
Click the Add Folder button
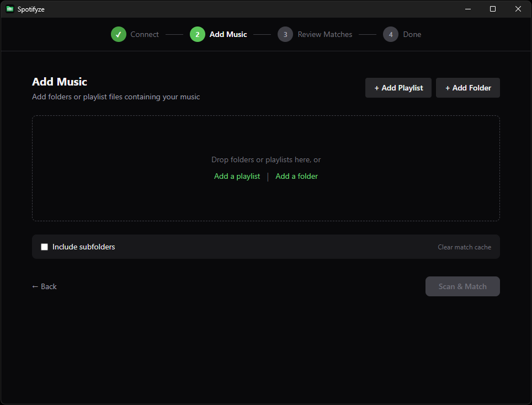[467, 87]
